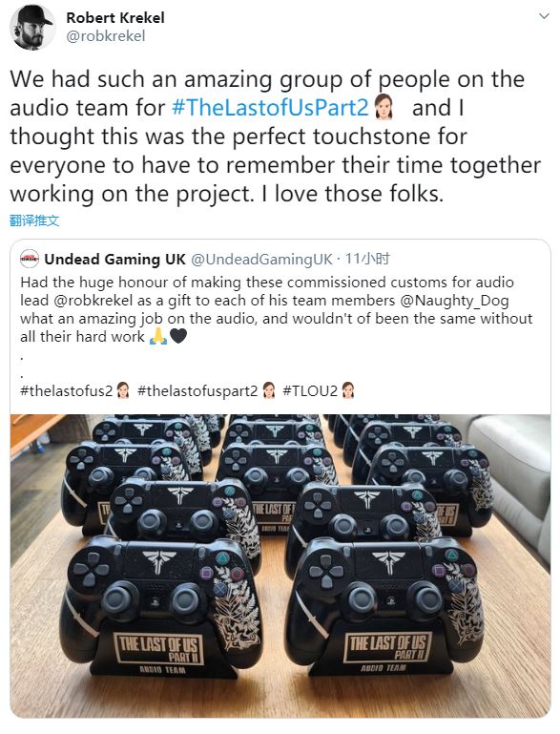Screen dimensions: 560x734
Task: Open the @robkrekel handle under the name
Action: point(106,36)
